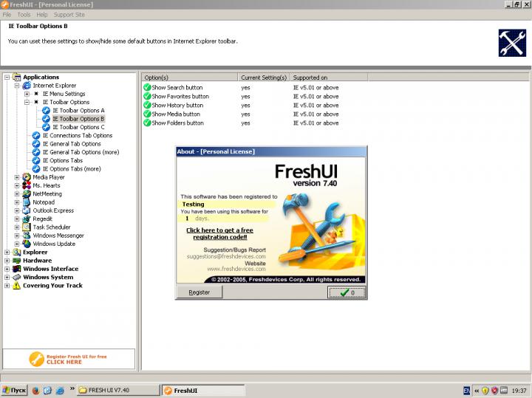Screen dimensions: 532x398
Task: Click the free registration code link
Action: [x=220, y=234]
